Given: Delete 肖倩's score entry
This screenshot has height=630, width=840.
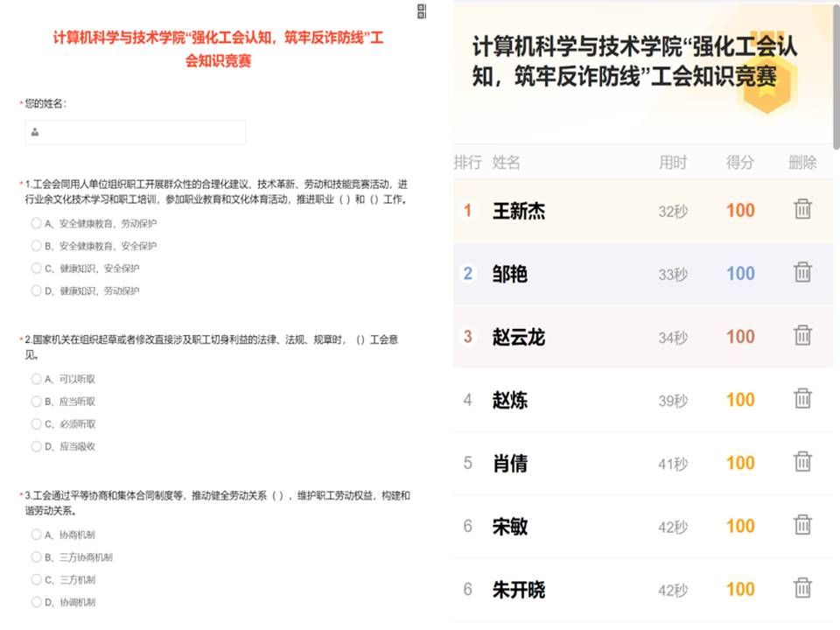Looking at the screenshot, I should click(x=802, y=463).
